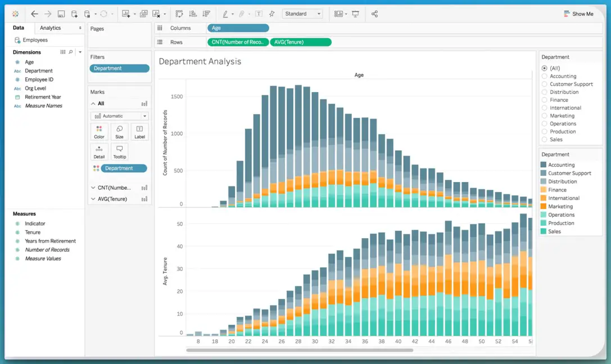Open a New Worksheet from the toolbar
This screenshot has width=611, height=364.
125,13
